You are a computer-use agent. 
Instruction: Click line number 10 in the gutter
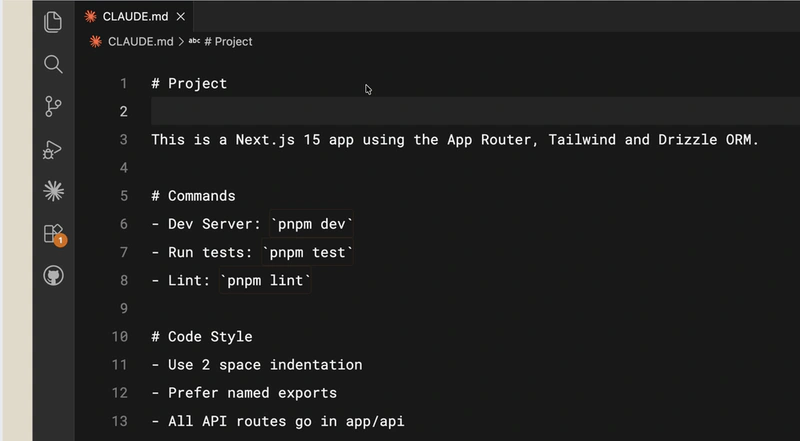tap(120, 336)
